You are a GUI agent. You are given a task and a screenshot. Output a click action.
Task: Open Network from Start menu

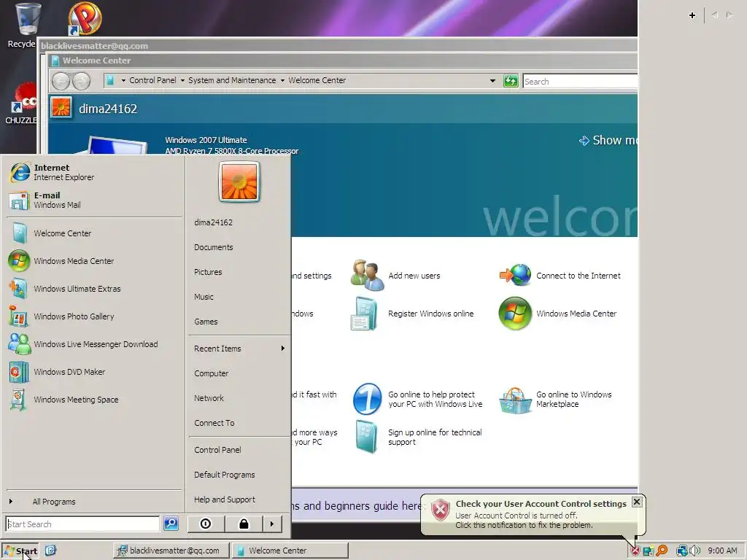pyautogui.click(x=209, y=398)
